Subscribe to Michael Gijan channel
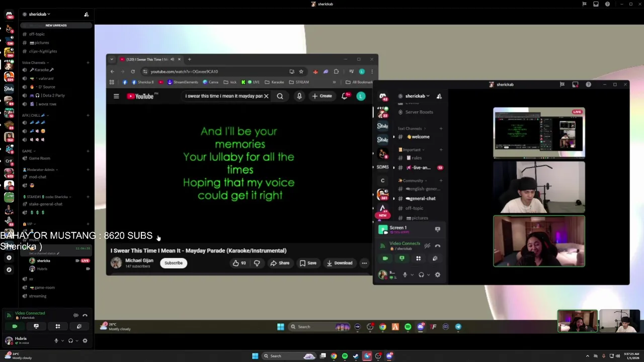 click(x=174, y=263)
